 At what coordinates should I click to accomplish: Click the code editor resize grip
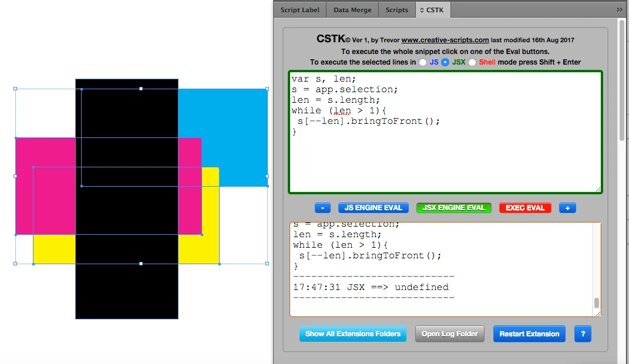(x=598, y=189)
